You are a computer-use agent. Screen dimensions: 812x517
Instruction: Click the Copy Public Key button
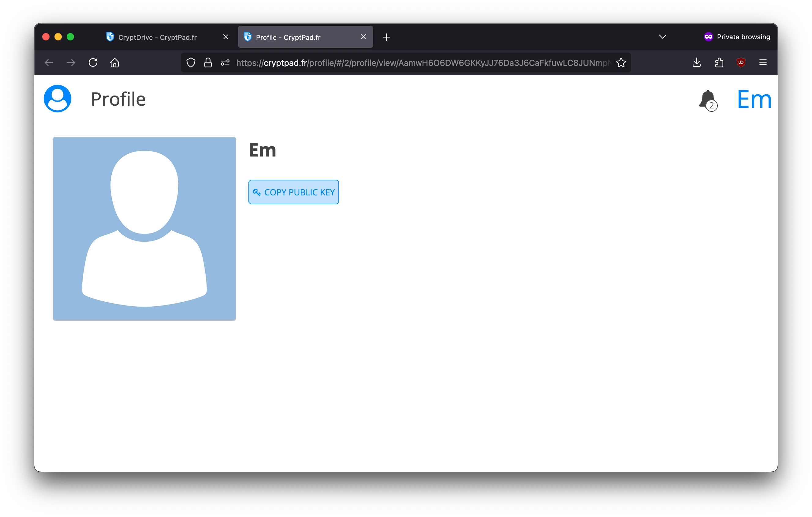tap(293, 192)
